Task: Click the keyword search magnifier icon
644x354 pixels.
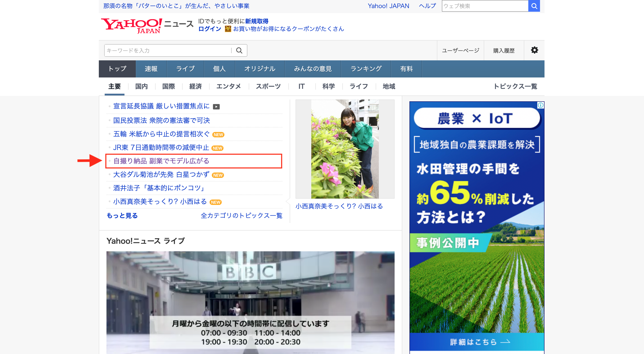Action: point(239,50)
